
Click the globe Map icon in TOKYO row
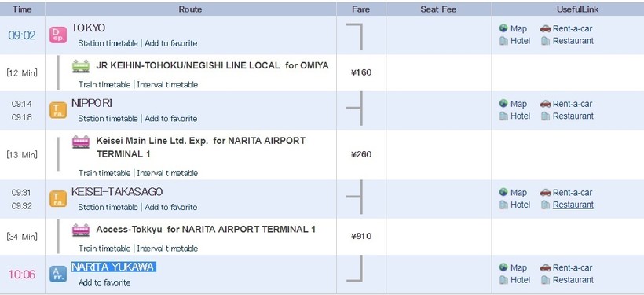[x=503, y=28]
